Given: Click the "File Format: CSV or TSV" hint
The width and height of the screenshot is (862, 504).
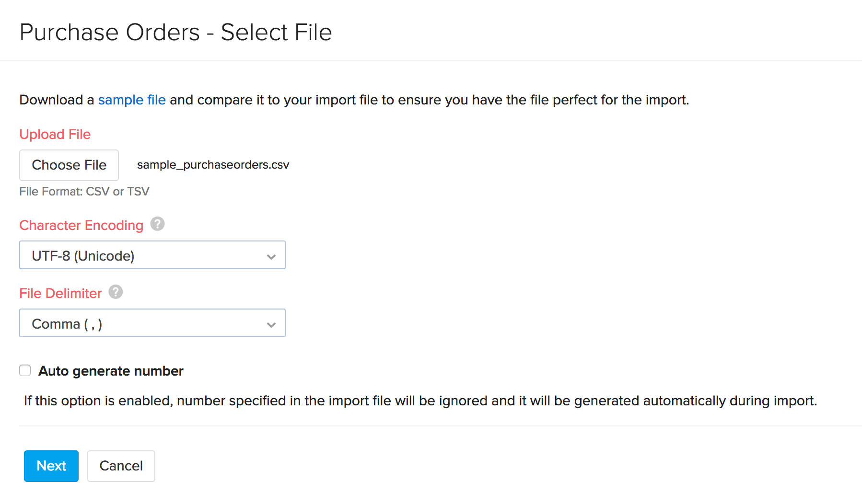Looking at the screenshot, I should (x=84, y=192).
